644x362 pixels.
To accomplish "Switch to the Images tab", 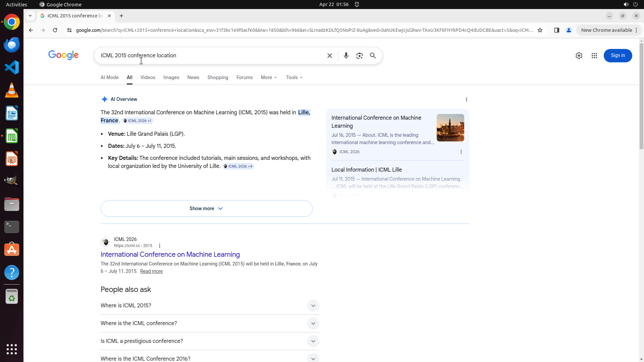I will coord(171,77).
